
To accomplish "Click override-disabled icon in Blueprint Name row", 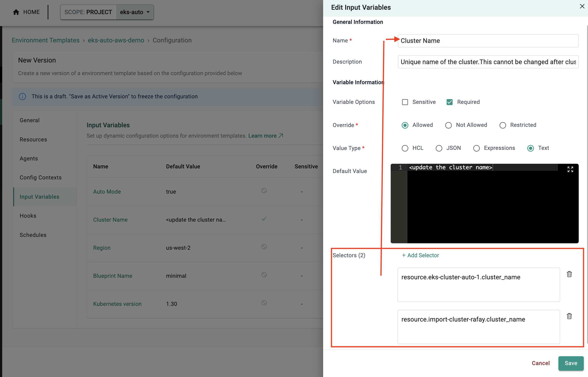I will [264, 275].
